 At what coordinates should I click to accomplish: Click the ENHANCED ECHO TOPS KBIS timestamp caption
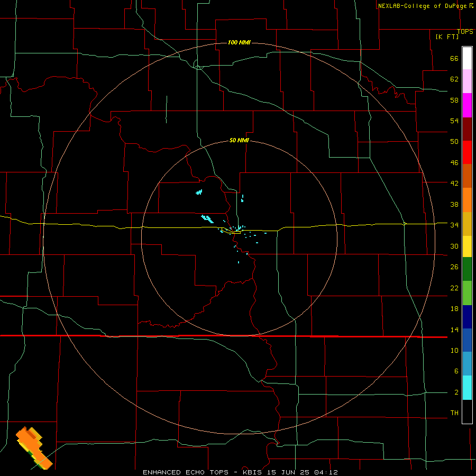[240, 472]
